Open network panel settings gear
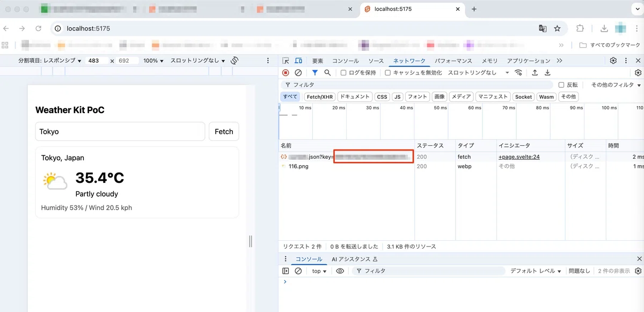Viewport: 644px width, 312px height. (638, 72)
